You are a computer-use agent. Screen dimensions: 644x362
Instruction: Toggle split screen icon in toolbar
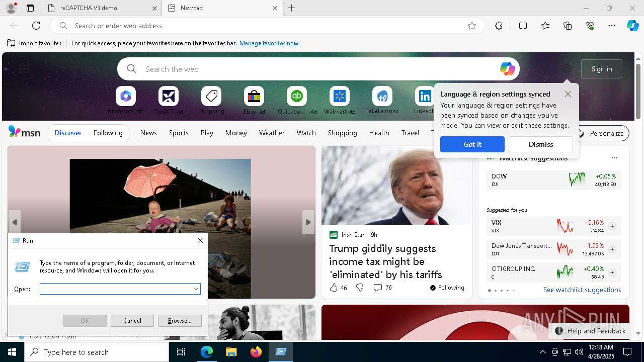point(523,26)
